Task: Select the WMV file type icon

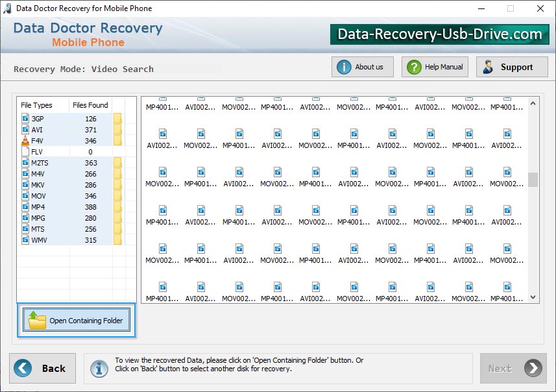Action: coord(25,239)
